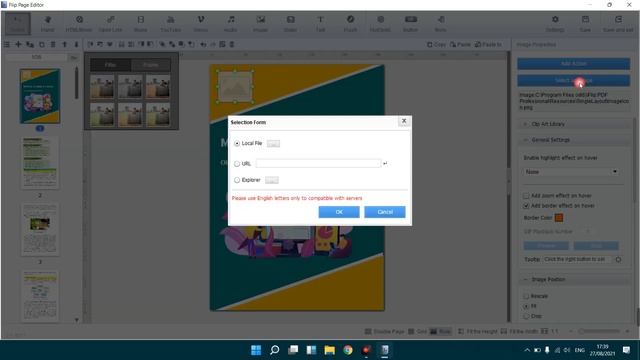Click the Explorer browse button
This screenshot has width=640, height=360.
[272, 180]
